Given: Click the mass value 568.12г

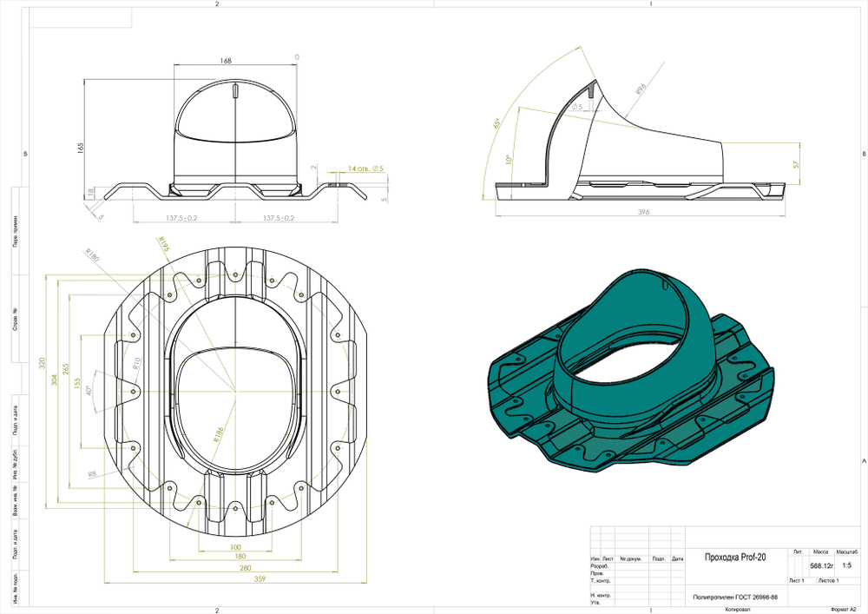Looking at the screenshot, I should [x=820, y=565].
